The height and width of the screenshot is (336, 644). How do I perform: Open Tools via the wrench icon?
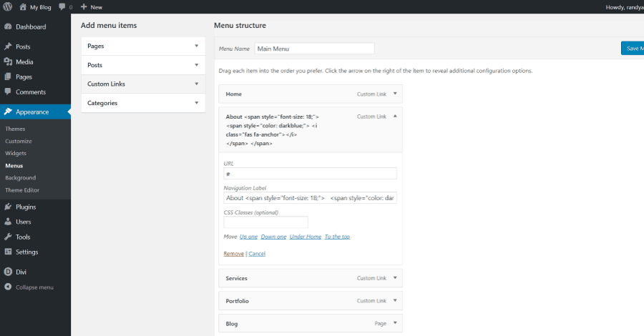click(8, 237)
